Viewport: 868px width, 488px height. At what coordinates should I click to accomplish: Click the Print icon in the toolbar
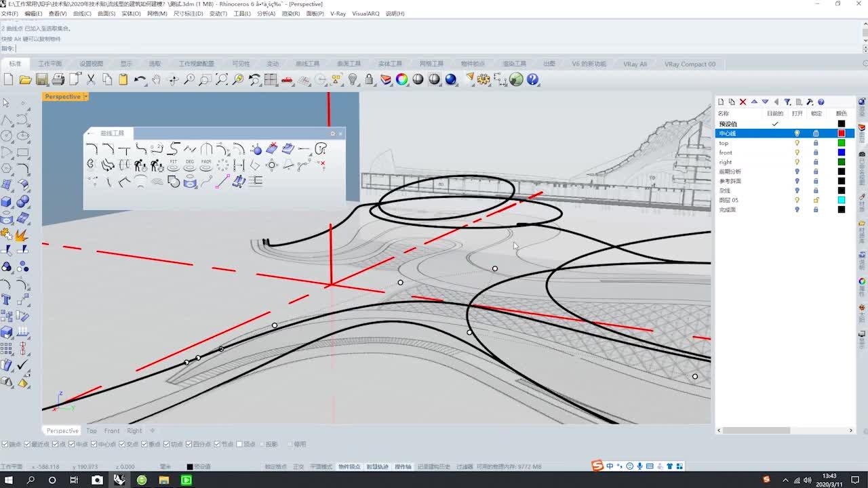58,79
